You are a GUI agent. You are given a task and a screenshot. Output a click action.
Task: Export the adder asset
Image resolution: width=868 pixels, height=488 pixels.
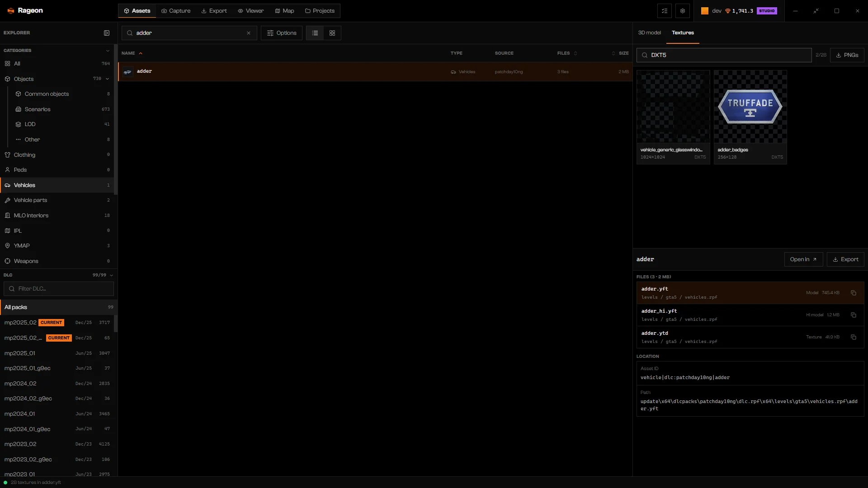(845, 259)
